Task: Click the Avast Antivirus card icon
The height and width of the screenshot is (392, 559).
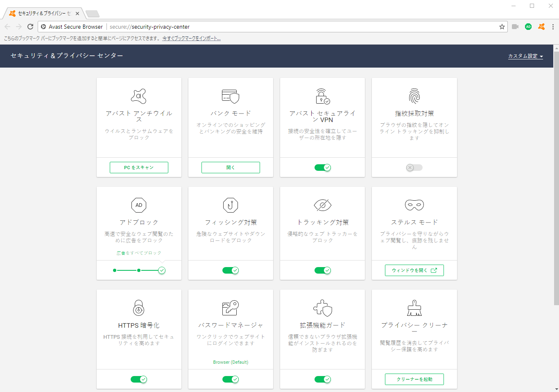Action: pyautogui.click(x=139, y=96)
